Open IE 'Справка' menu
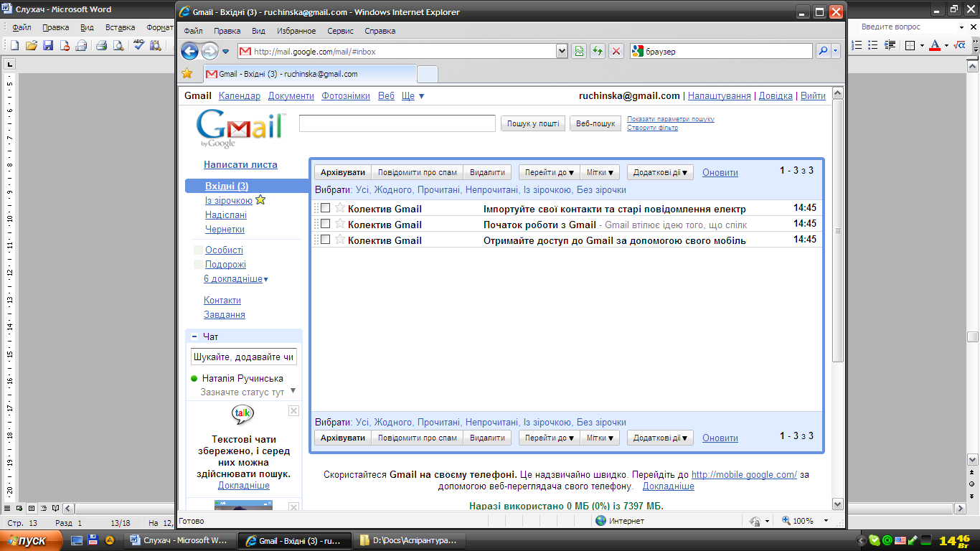The width and height of the screenshot is (980, 551). [x=380, y=32]
